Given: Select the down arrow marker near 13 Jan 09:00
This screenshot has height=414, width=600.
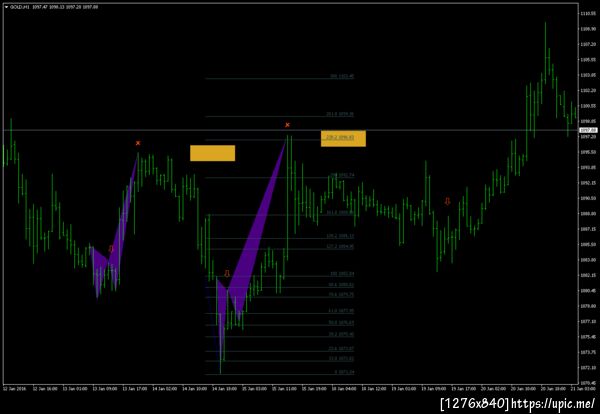Looking at the screenshot, I should pos(111,249).
